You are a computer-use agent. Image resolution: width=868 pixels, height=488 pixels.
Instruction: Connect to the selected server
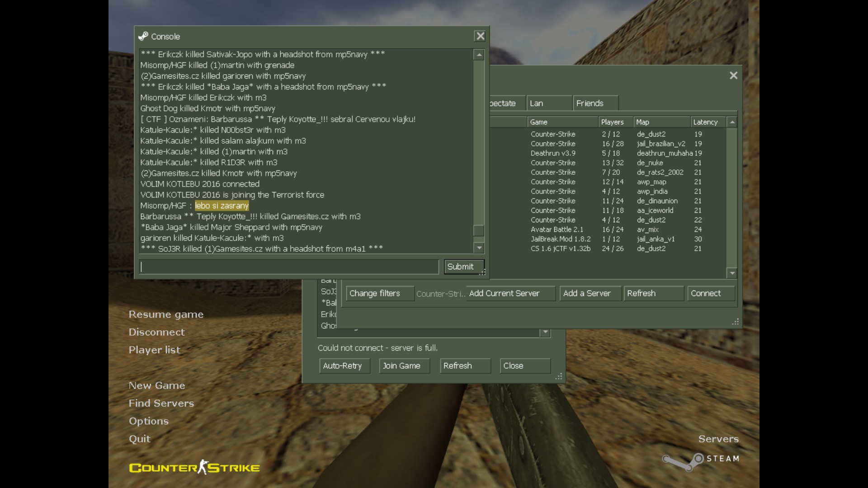click(711, 293)
